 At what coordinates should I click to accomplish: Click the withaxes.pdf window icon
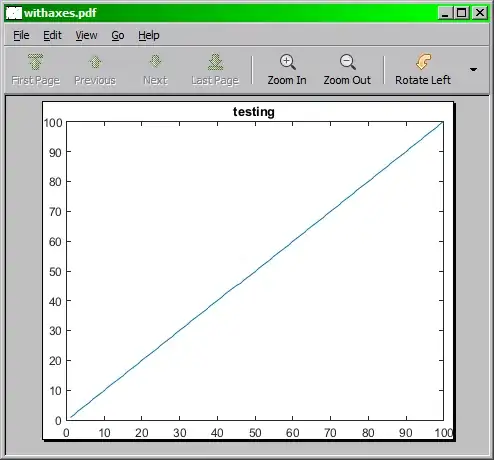tap(14, 13)
